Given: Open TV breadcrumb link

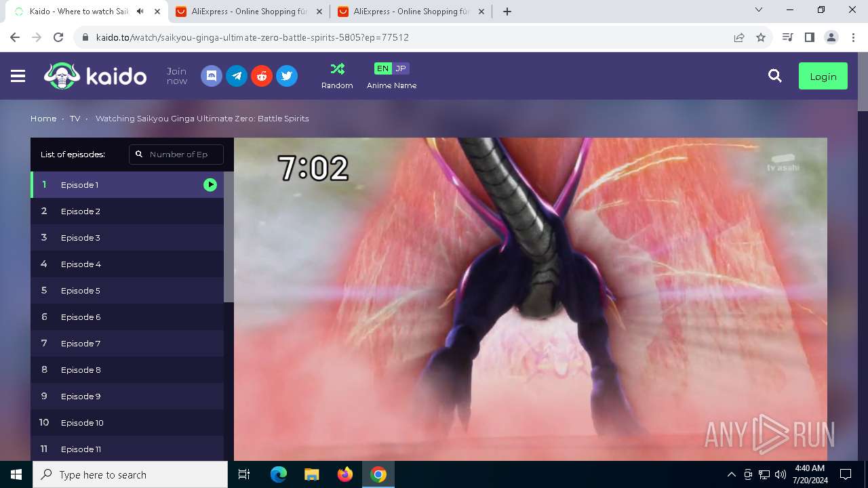Looking at the screenshot, I should point(75,119).
